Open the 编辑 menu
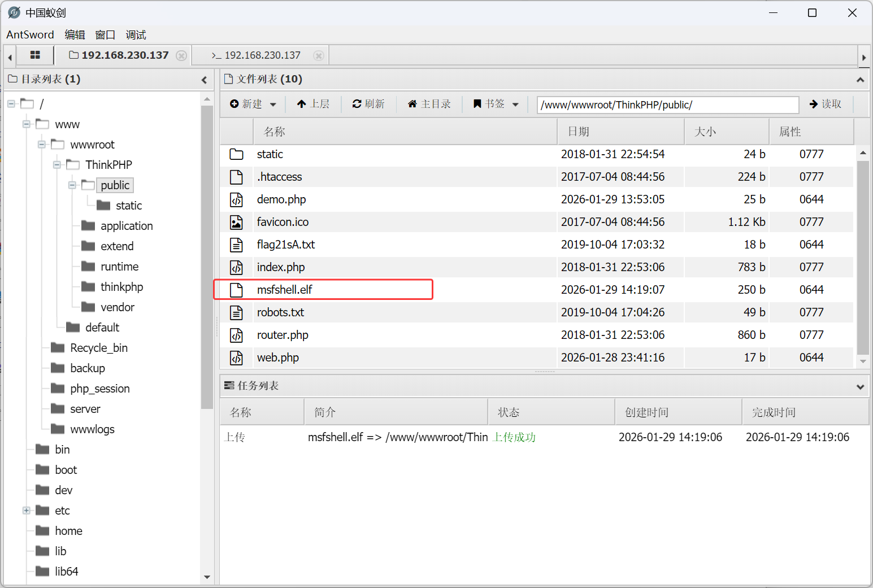The width and height of the screenshot is (873, 588). click(x=75, y=35)
